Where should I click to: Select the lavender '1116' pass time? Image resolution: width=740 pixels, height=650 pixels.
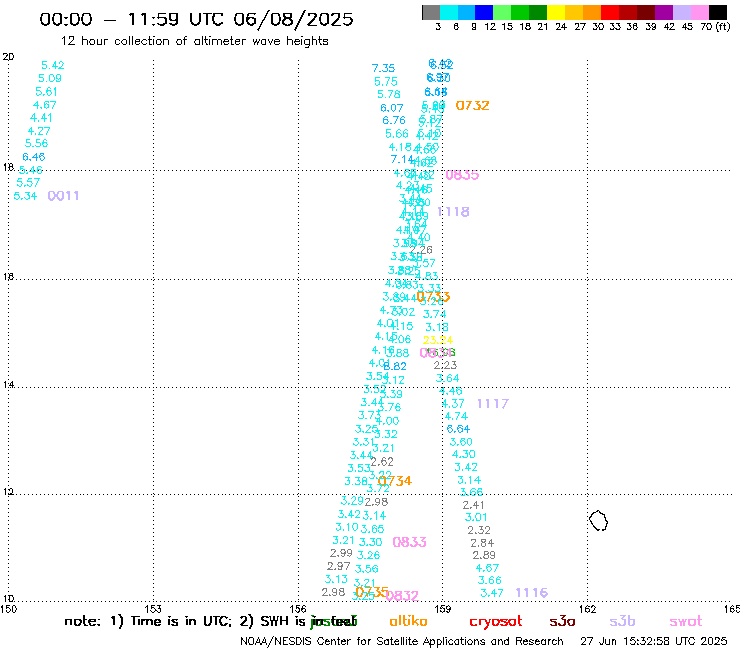click(x=531, y=592)
